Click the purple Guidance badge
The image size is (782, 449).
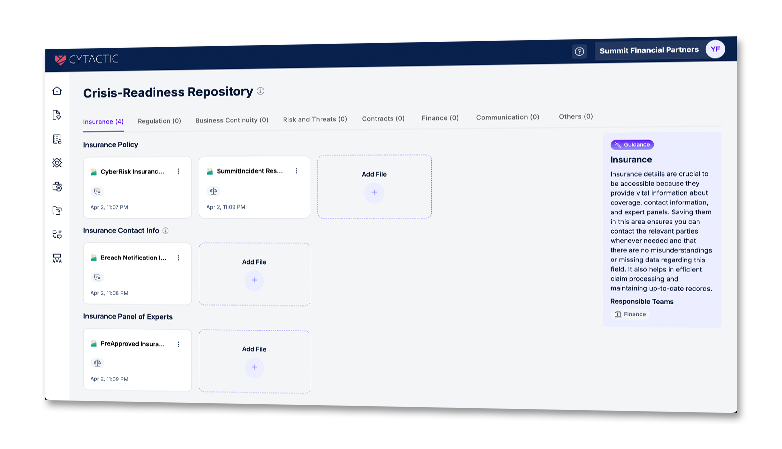pyautogui.click(x=632, y=145)
